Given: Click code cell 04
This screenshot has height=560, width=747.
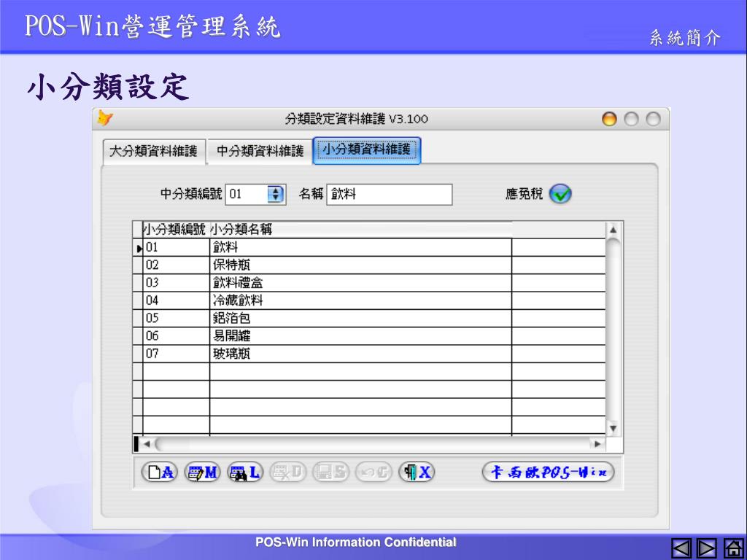Looking at the screenshot, I should (x=177, y=300).
